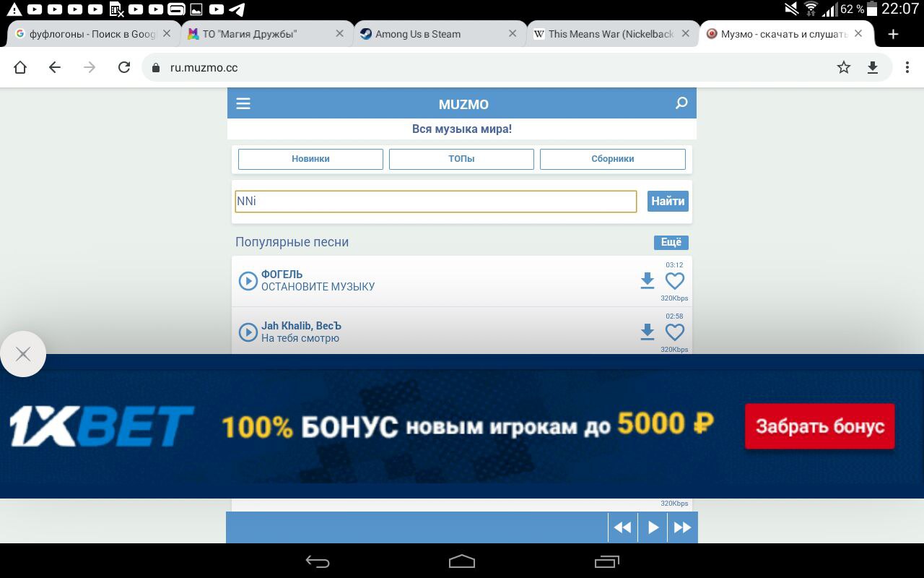Viewport: 924px width, 578px height.
Task: Open the Jah Khalib, ВесЪ artist link
Action: pyautogui.click(x=301, y=326)
